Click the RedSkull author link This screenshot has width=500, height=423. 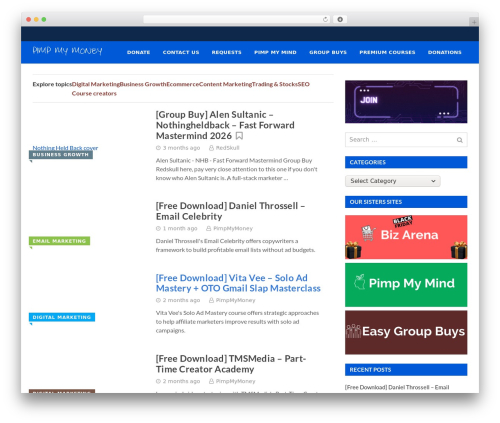coord(227,148)
